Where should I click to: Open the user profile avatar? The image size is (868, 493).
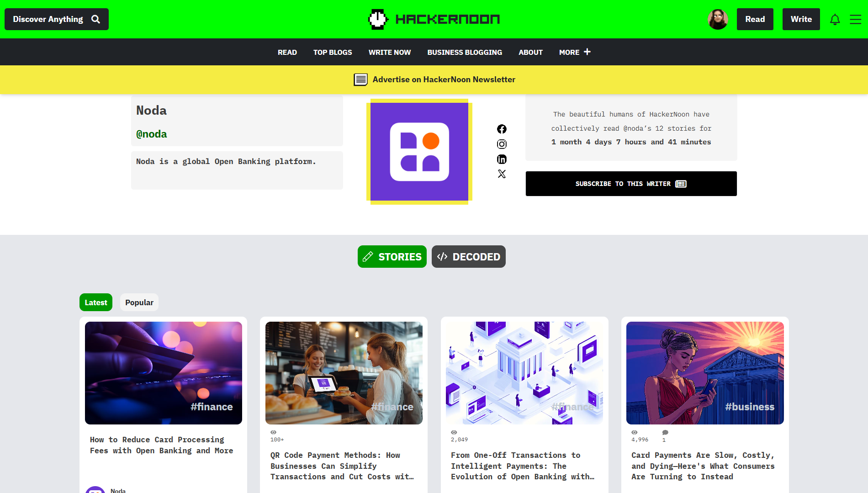(718, 19)
